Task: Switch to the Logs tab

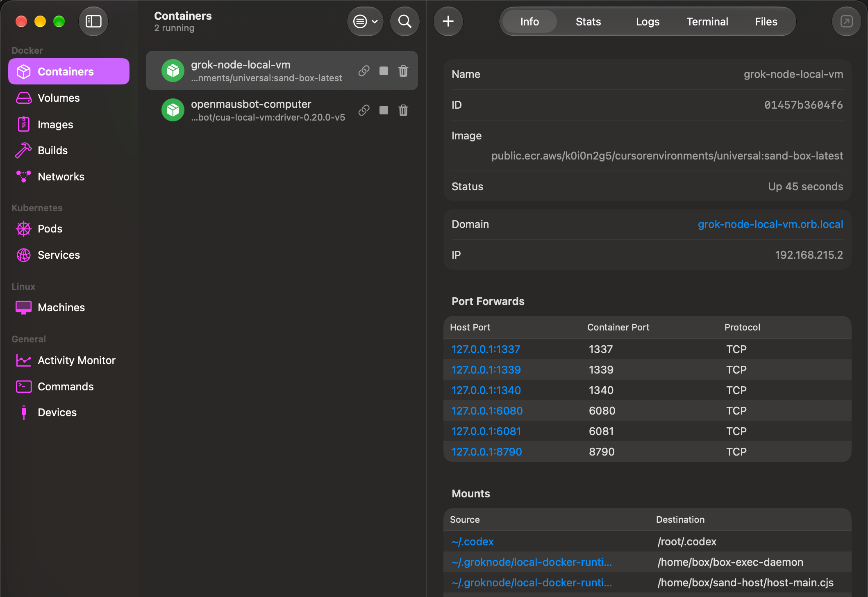Action: [x=648, y=22]
